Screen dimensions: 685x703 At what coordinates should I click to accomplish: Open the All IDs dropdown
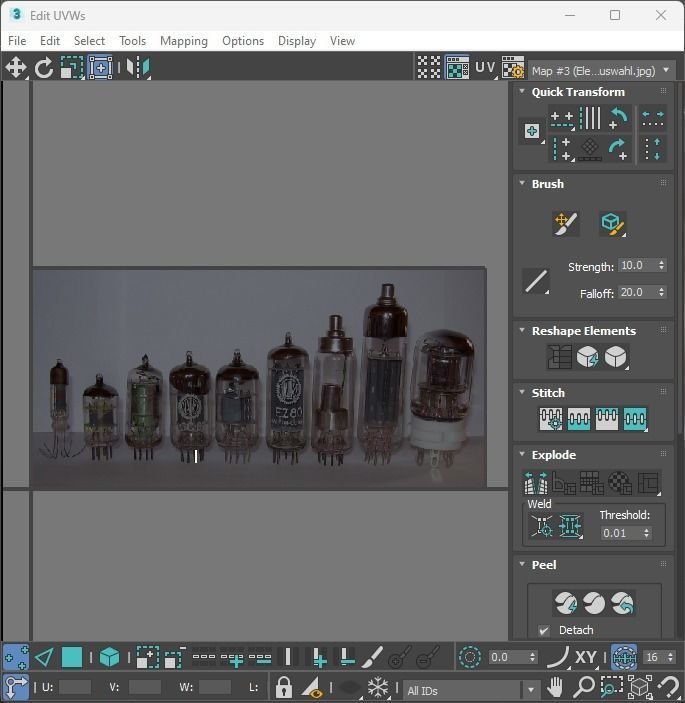click(470, 690)
